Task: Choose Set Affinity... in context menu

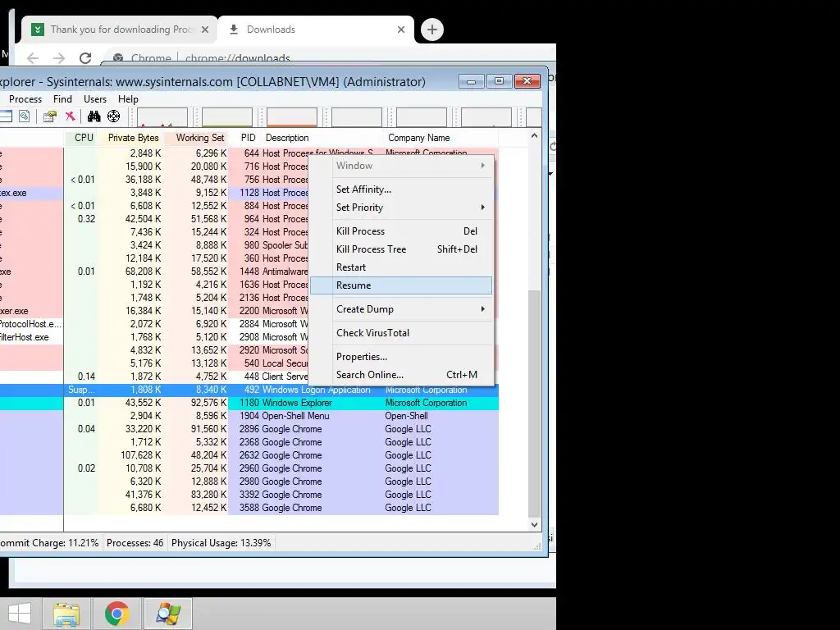Action: pos(401,189)
